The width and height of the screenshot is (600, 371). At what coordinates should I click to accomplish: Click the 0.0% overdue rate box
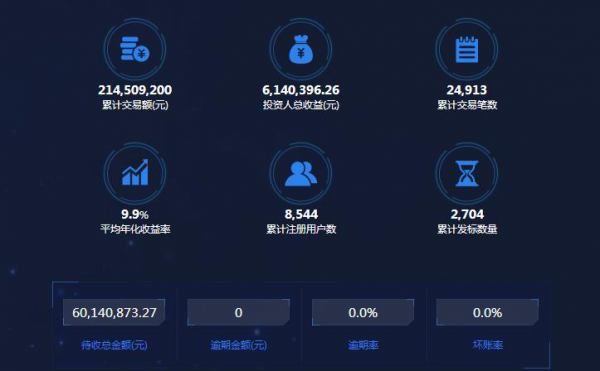pos(363,312)
